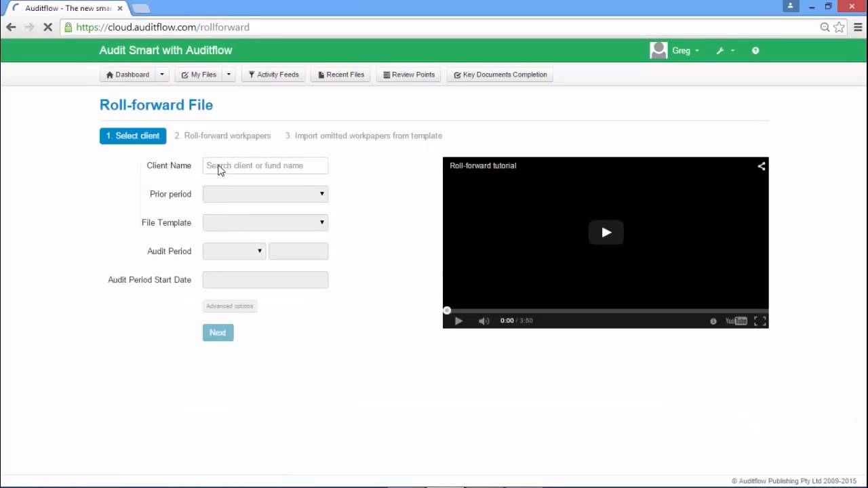Click the forward navigation arrow

pyautogui.click(x=29, y=27)
